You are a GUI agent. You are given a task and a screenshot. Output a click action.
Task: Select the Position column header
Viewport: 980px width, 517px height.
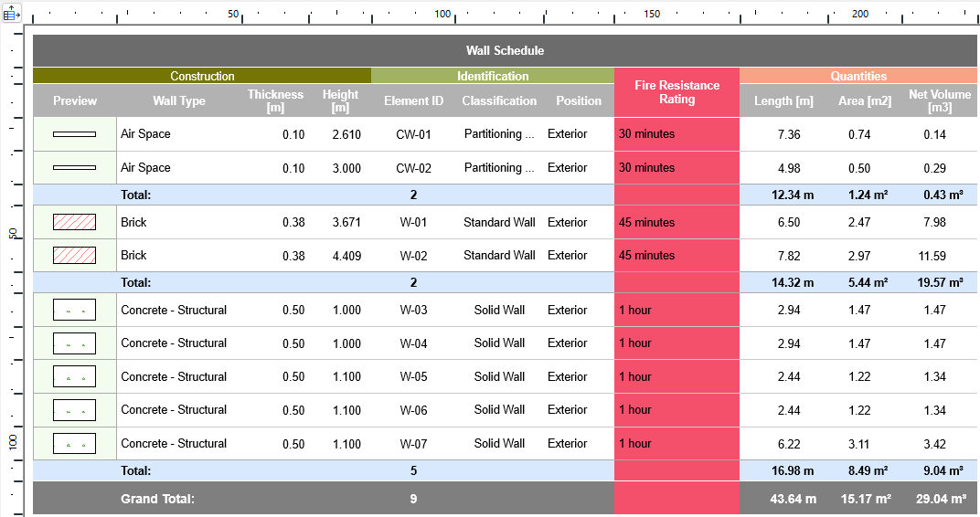[579, 100]
